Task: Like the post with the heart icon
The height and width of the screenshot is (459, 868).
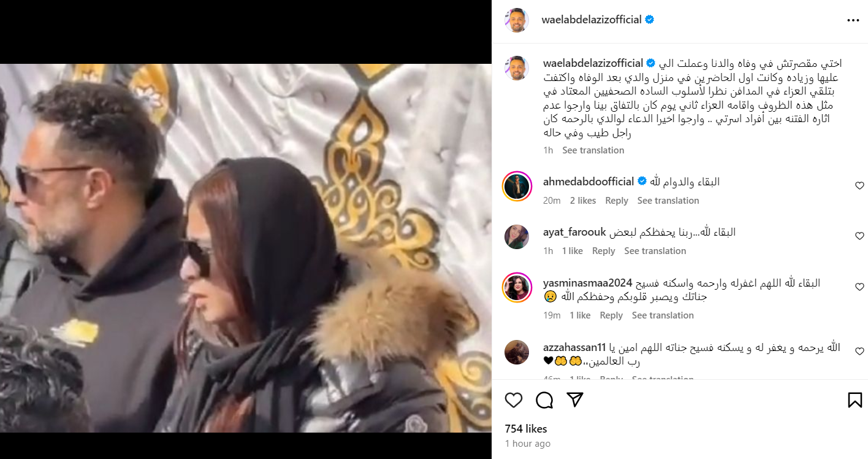Action: click(514, 401)
